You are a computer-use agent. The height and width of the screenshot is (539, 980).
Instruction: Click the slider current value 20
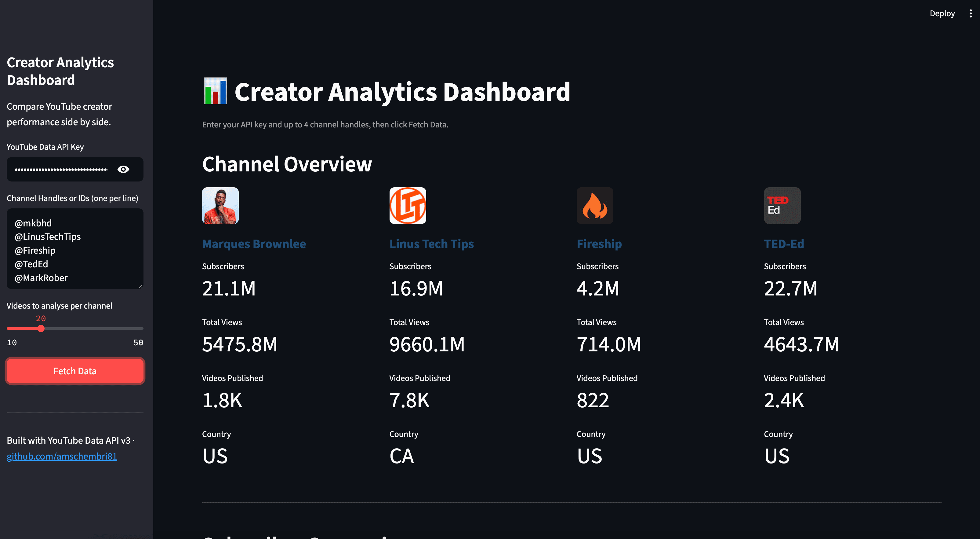(x=41, y=318)
